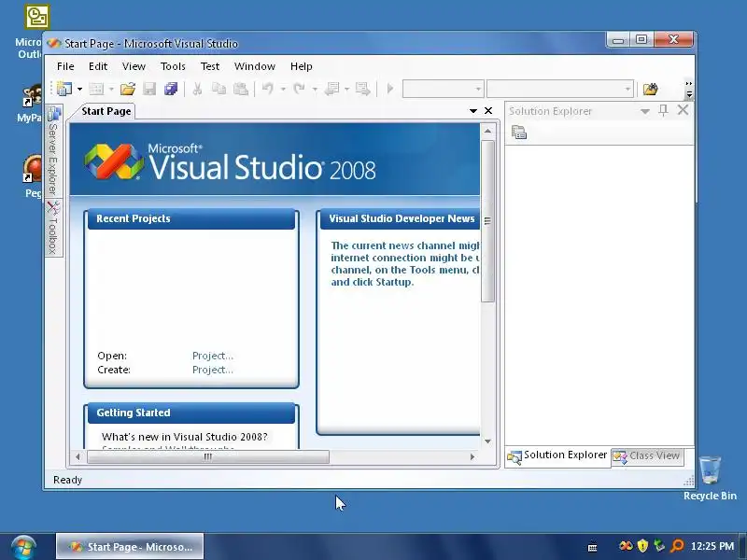Click Solution Explorer Properties toolbar icon
The width and height of the screenshot is (747, 560).
pos(519,133)
